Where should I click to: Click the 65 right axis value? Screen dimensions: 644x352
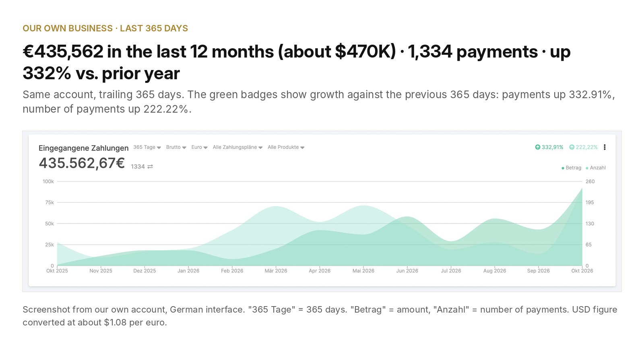pyautogui.click(x=588, y=245)
